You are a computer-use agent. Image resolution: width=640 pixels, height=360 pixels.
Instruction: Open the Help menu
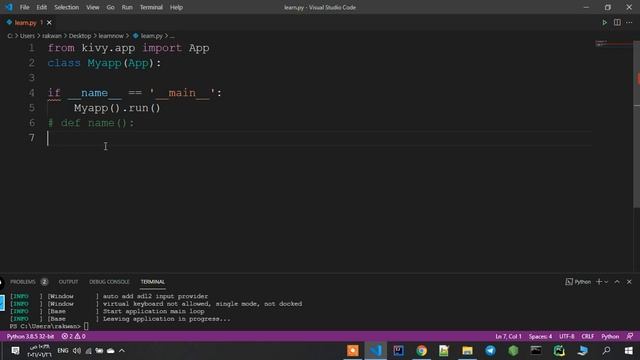[176, 7]
